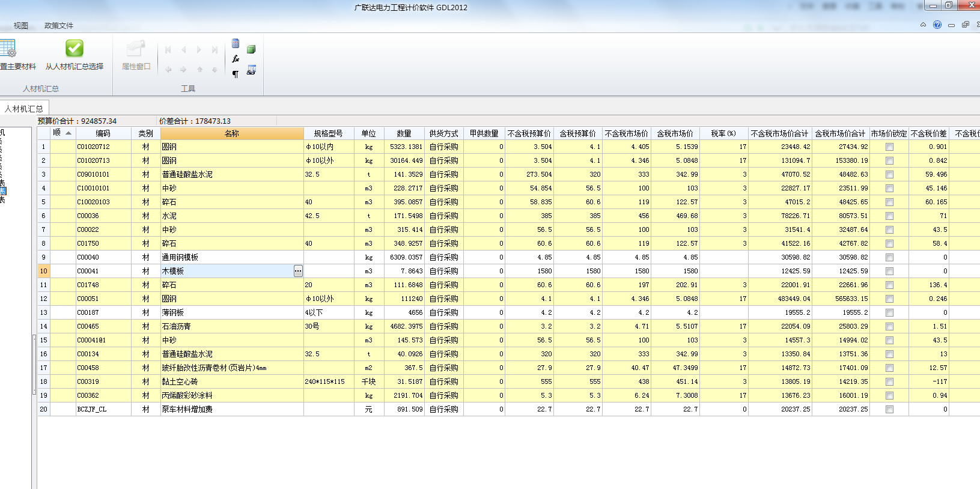Click the move left arrow tool
The height and width of the screenshot is (489, 980).
[168, 70]
